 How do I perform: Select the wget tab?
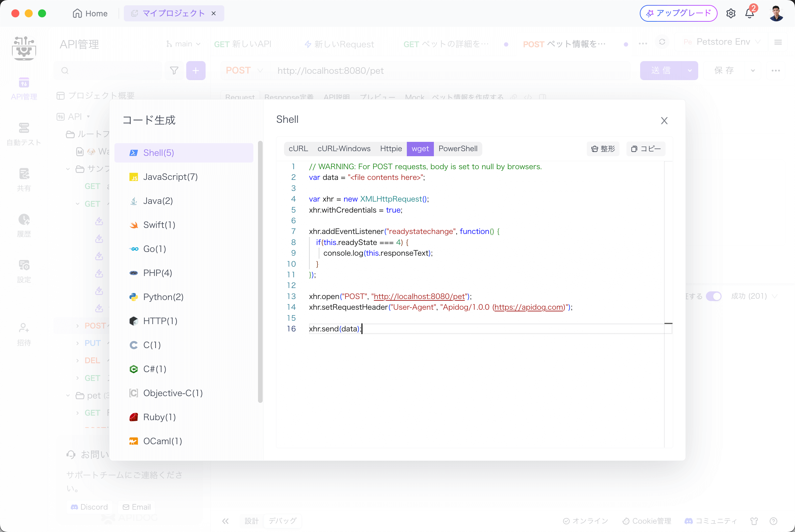(420, 149)
